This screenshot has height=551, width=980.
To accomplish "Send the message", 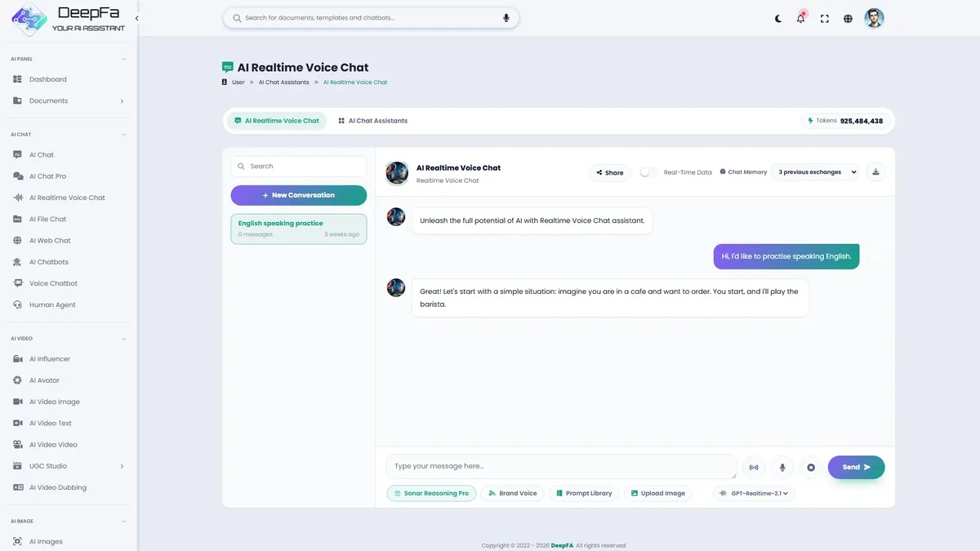I will (x=856, y=467).
